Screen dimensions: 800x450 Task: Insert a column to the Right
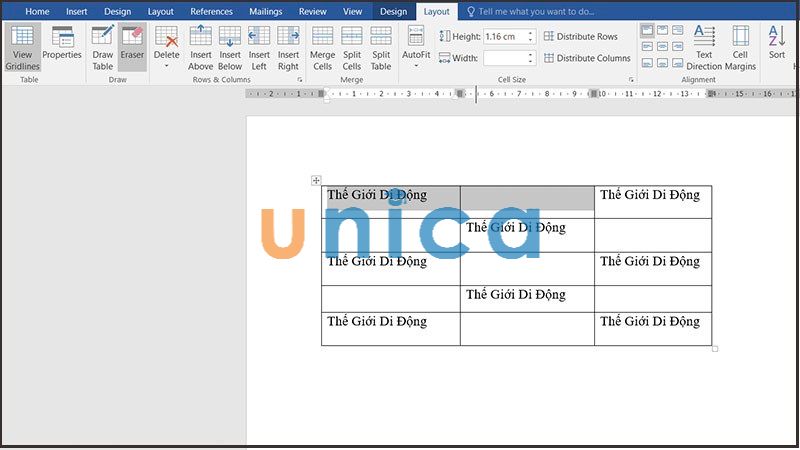point(288,47)
